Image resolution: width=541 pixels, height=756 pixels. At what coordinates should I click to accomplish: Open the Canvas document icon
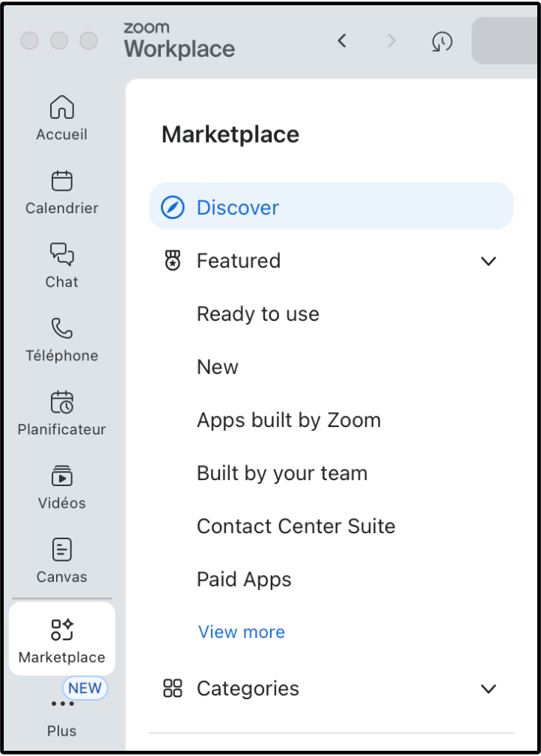pyautogui.click(x=62, y=550)
